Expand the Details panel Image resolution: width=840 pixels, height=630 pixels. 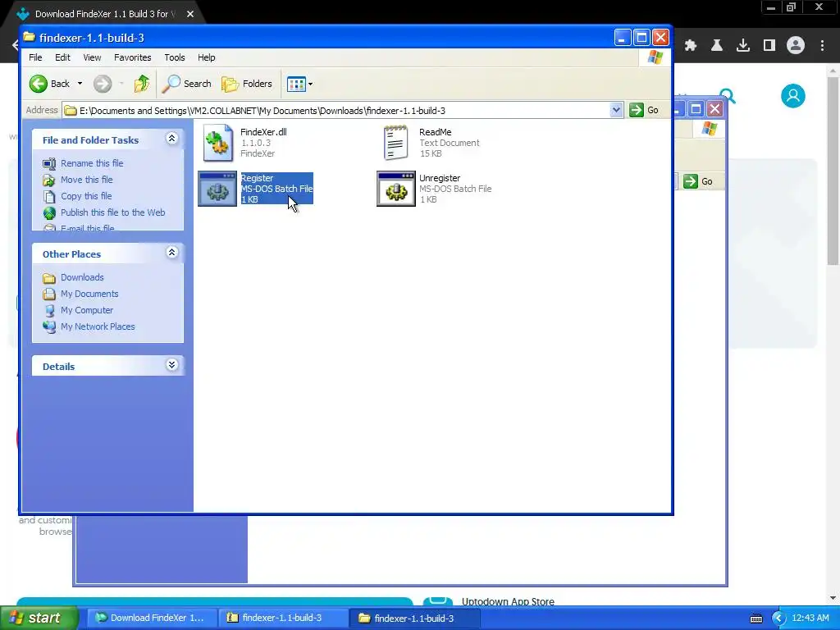pyautogui.click(x=171, y=365)
